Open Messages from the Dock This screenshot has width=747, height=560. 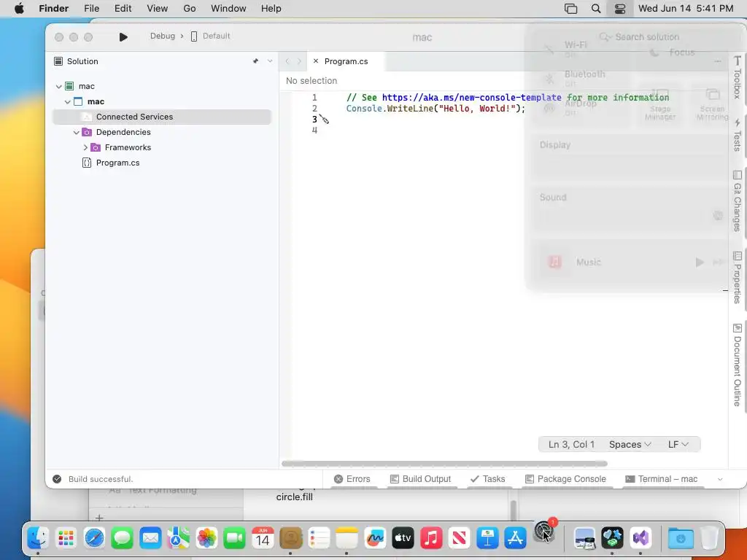coord(123,539)
